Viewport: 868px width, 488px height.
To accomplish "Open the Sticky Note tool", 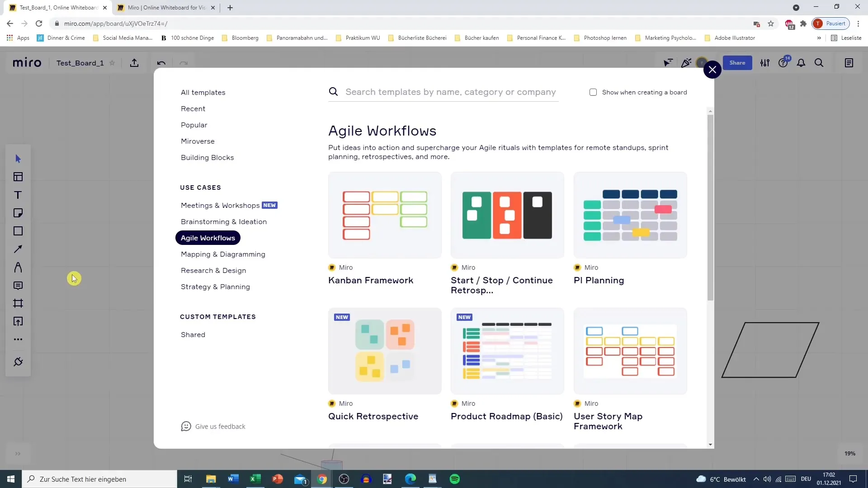I will 18,213.
